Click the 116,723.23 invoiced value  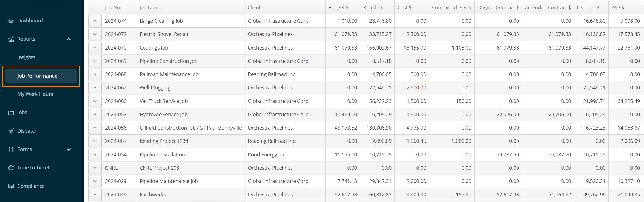tap(593, 128)
